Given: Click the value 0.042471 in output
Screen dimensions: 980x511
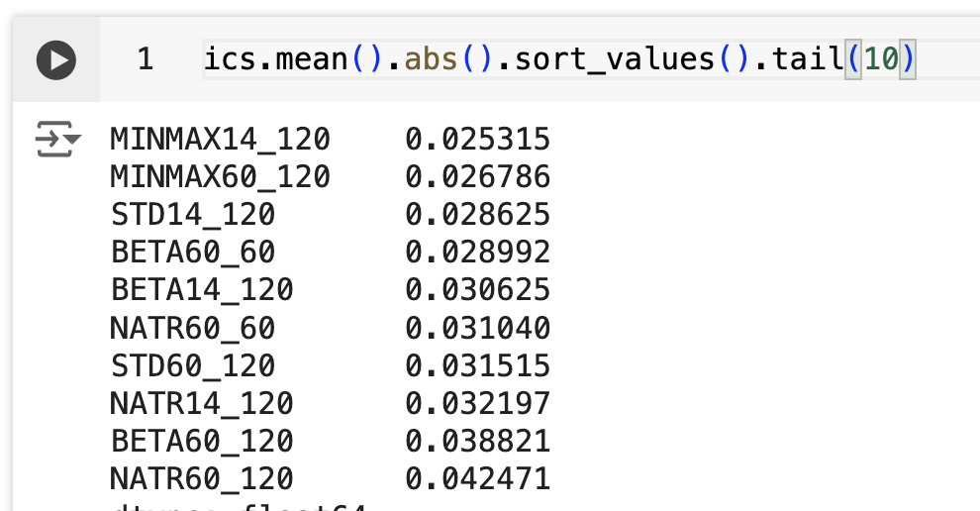Looking at the screenshot, I should tap(477, 478).
